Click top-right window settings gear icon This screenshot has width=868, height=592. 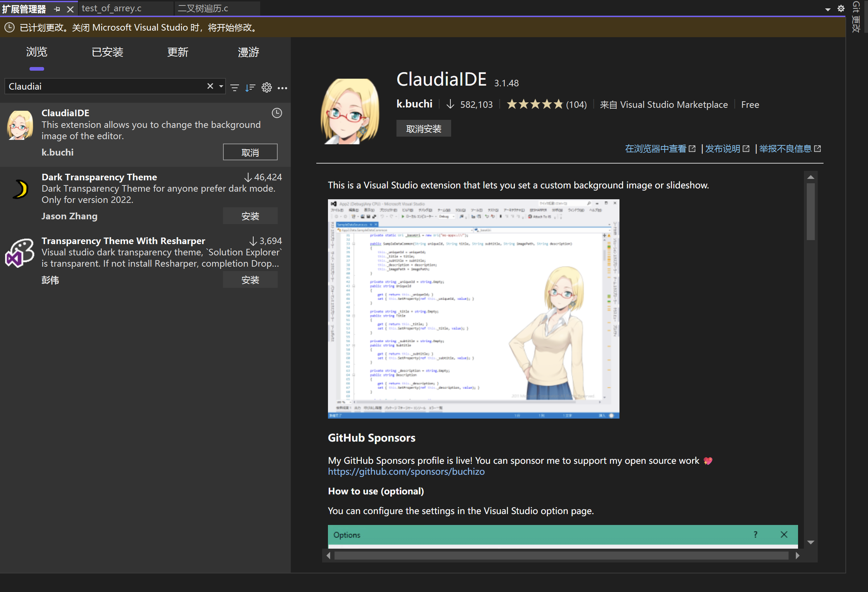tap(841, 8)
